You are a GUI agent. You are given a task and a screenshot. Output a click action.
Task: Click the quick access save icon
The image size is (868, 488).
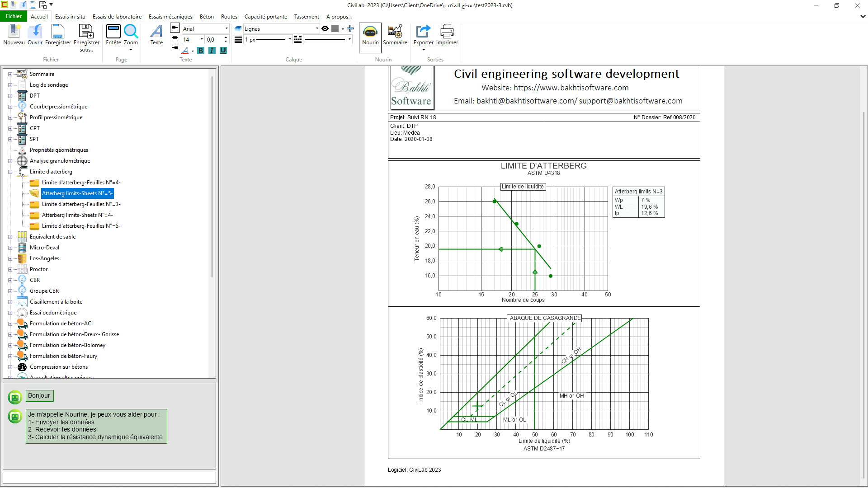pyautogui.click(x=33, y=5)
